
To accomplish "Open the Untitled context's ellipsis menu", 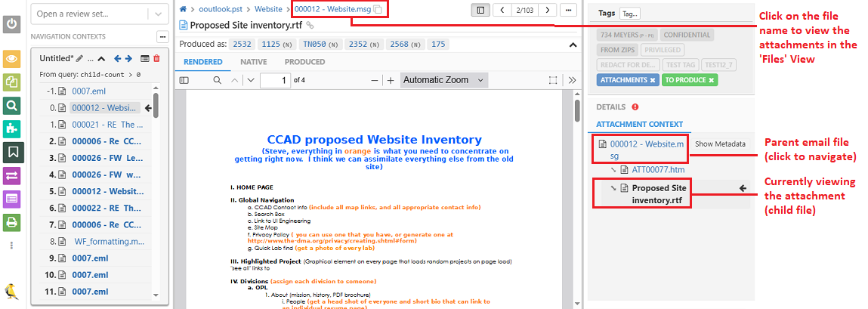I will 91,59.
